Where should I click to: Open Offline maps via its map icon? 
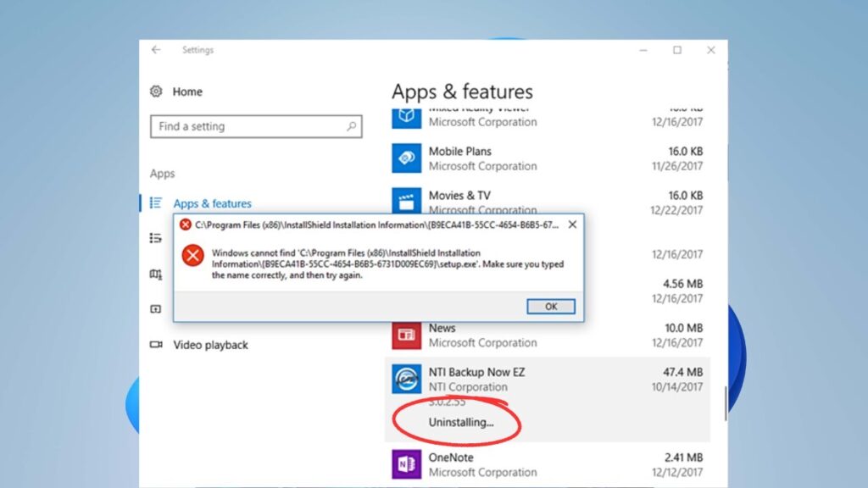(157, 274)
